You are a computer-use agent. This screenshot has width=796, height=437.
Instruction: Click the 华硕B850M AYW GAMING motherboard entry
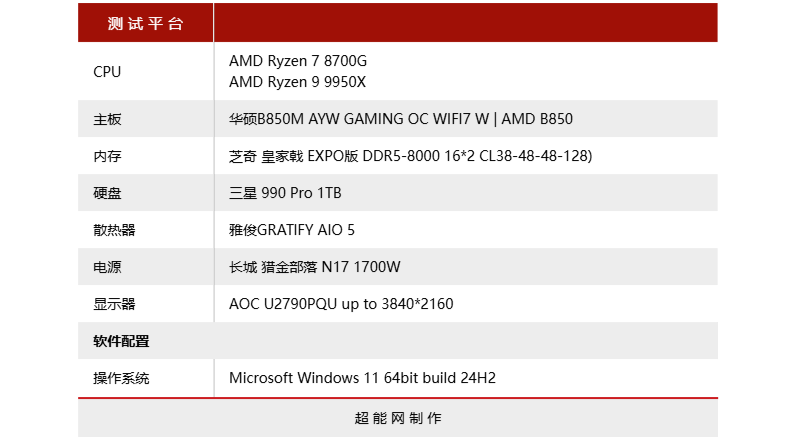400,119
